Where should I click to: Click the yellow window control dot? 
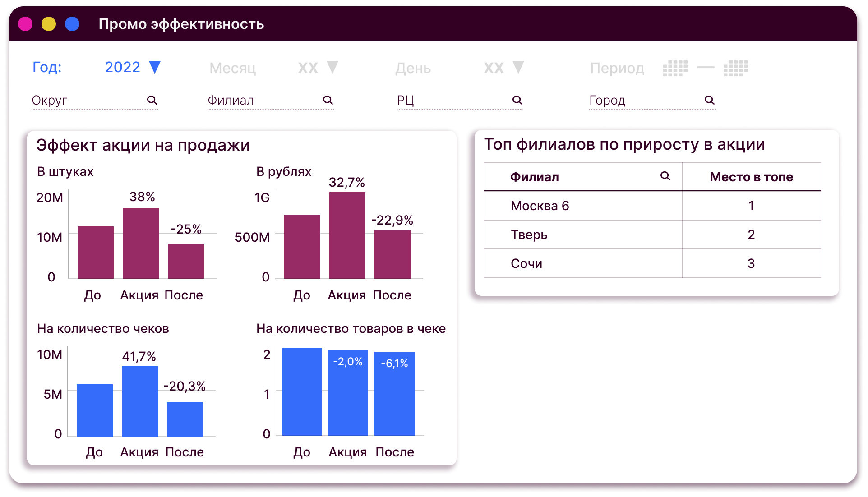49,24
